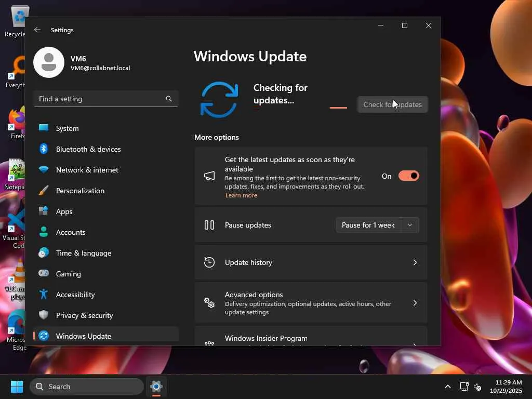Switch to Apps settings

point(106,211)
